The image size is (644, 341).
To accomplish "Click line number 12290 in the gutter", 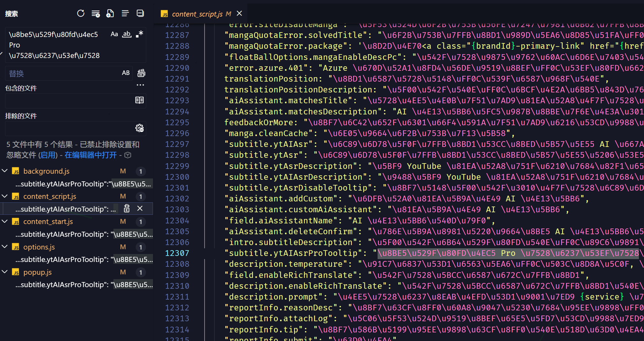I will click(177, 68).
